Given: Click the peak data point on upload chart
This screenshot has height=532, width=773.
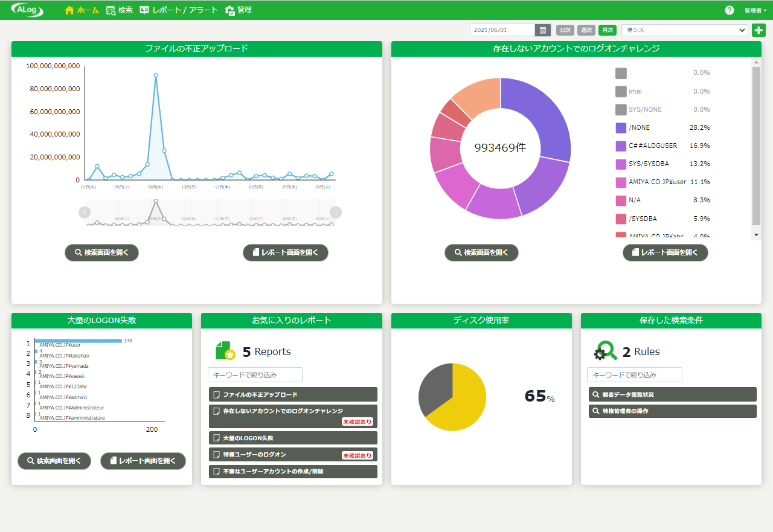Looking at the screenshot, I should (x=156, y=75).
